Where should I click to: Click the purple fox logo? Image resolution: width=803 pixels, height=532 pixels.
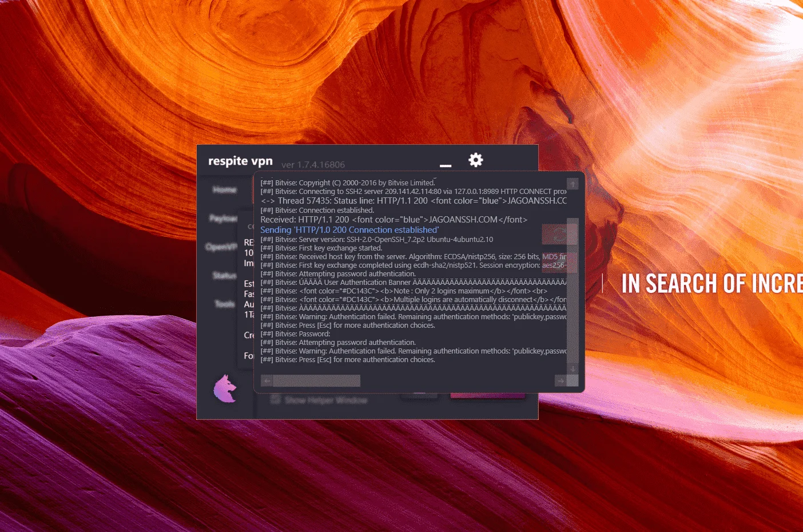coord(225,389)
